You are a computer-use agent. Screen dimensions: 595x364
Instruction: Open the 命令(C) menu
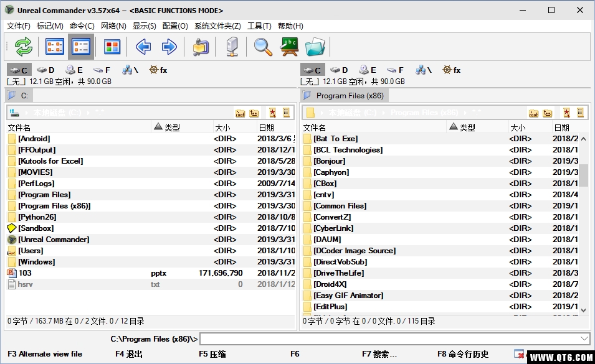82,26
